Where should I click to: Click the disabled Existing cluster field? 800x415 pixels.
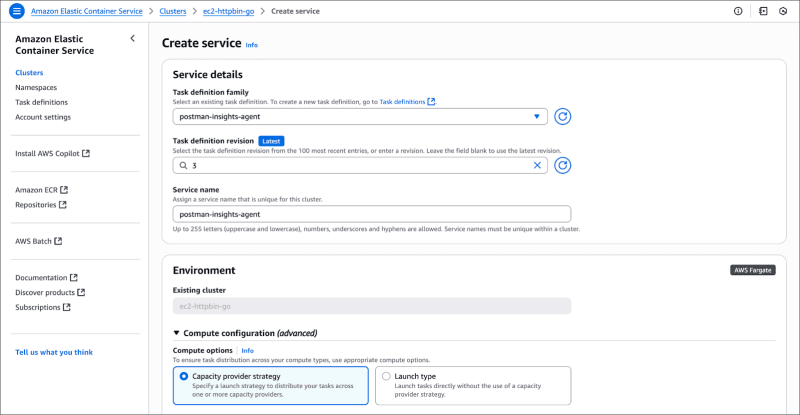point(372,306)
